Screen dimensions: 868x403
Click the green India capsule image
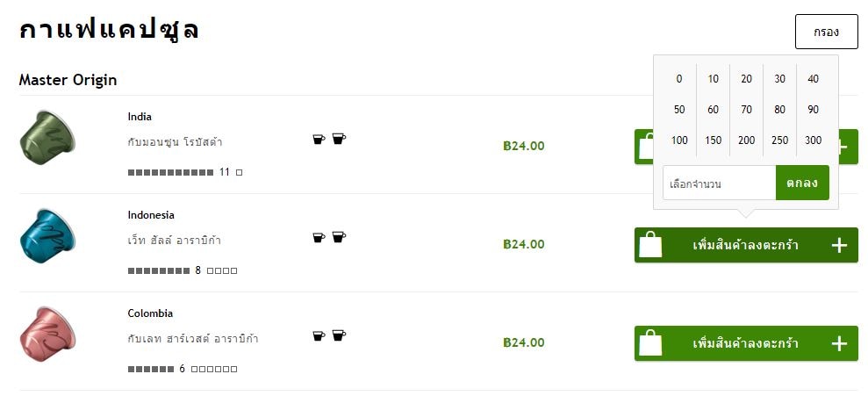pyautogui.click(x=48, y=136)
